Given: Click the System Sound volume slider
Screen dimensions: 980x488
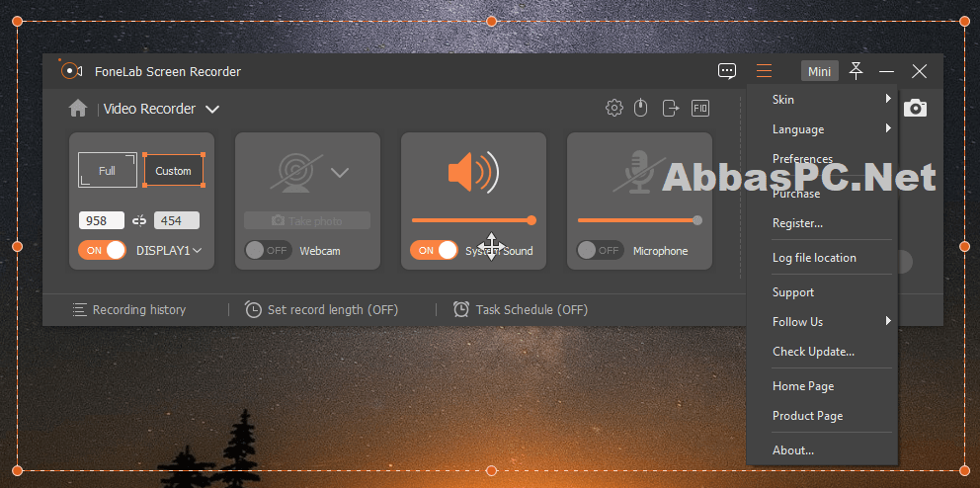Looking at the screenshot, I should click(473, 220).
